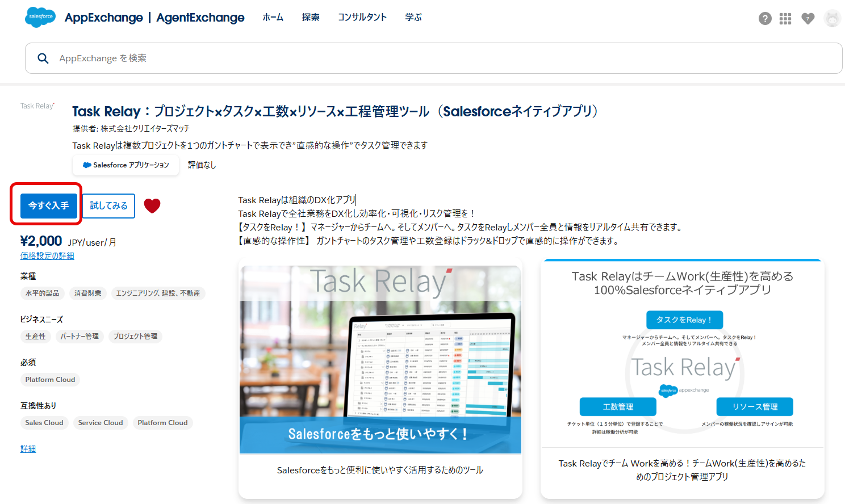
Task: Click the Platform Cloud tag under 必須
Action: coord(50,380)
